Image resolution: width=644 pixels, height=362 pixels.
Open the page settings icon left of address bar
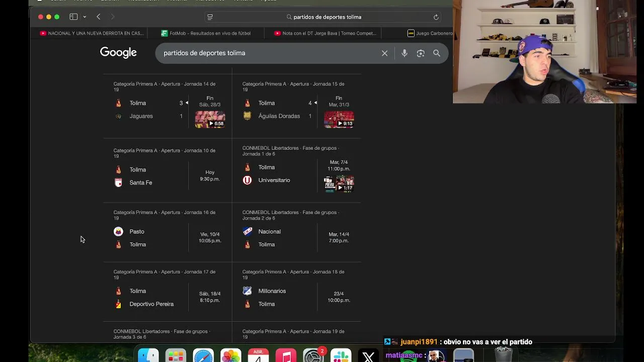pos(210,17)
